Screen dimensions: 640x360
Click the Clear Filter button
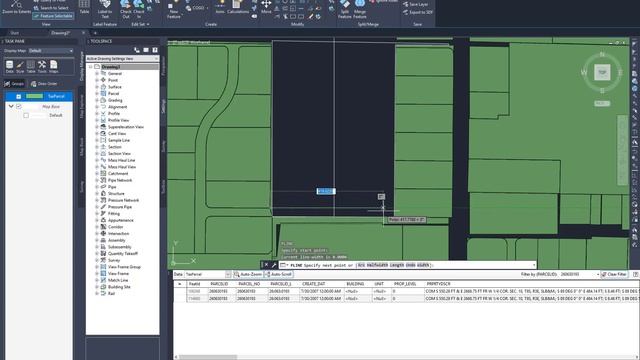614,274
